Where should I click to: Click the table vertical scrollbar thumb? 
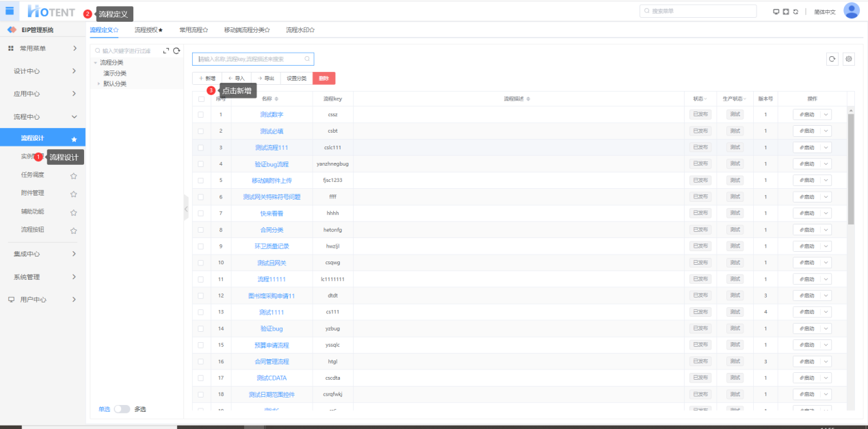pos(851,169)
